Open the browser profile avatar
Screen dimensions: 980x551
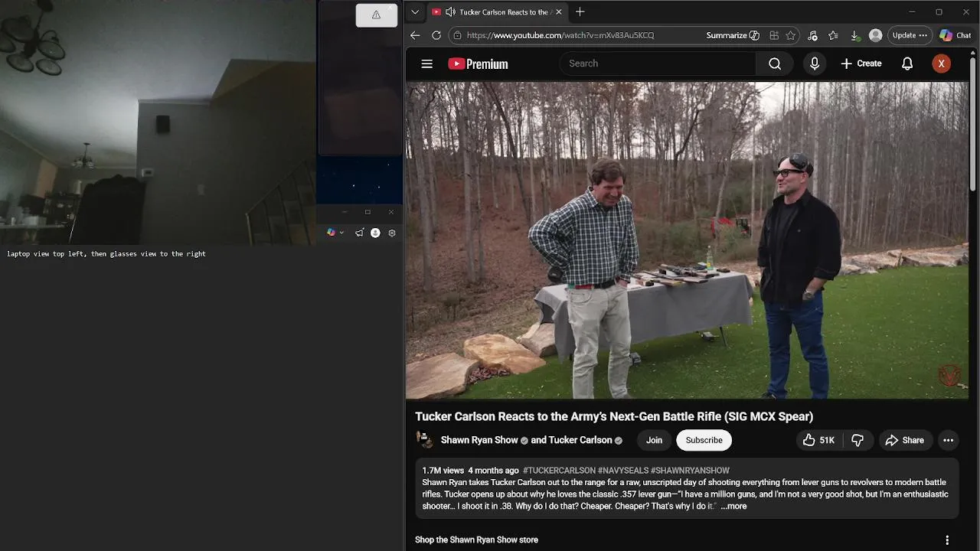[x=876, y=35]
